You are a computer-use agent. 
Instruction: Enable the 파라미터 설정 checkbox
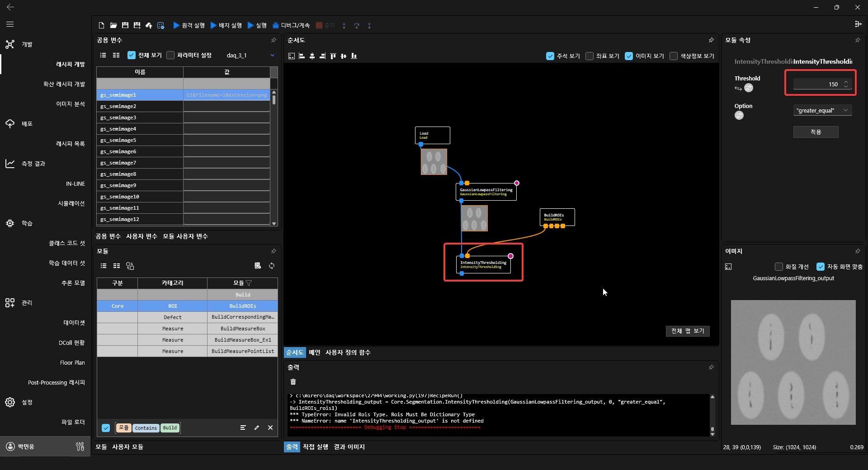click(x=170, y=55)
